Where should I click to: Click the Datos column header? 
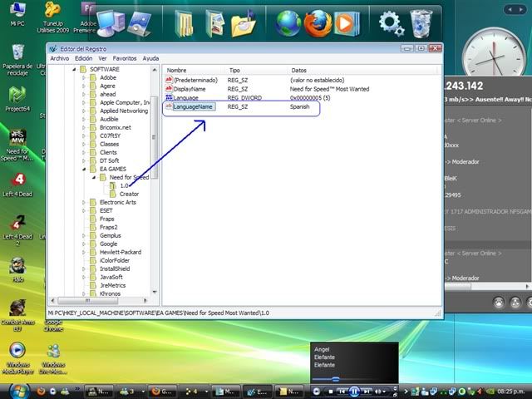click(299, 70)
